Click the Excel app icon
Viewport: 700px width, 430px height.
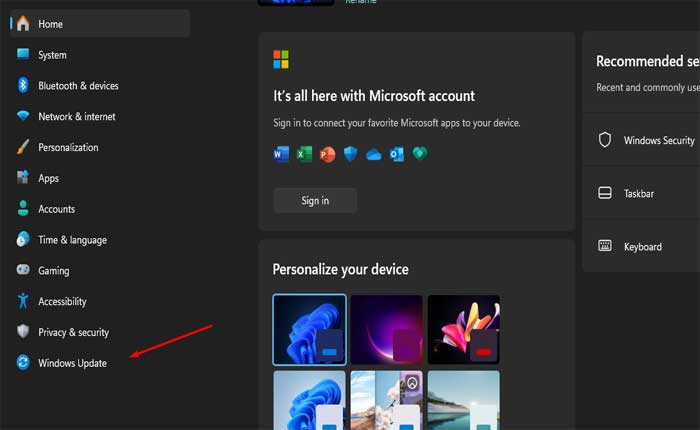pos(304,154)
